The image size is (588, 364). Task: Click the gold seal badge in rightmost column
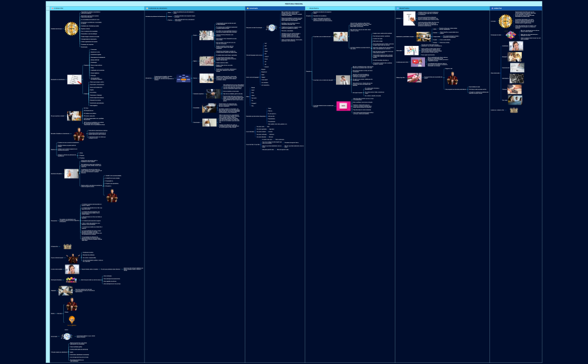point(506,21)
